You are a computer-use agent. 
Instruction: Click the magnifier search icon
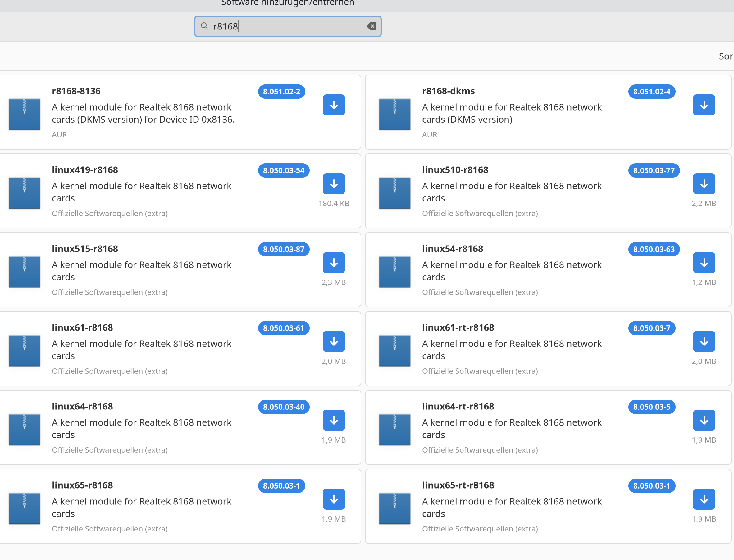click(x=204, y=26)
